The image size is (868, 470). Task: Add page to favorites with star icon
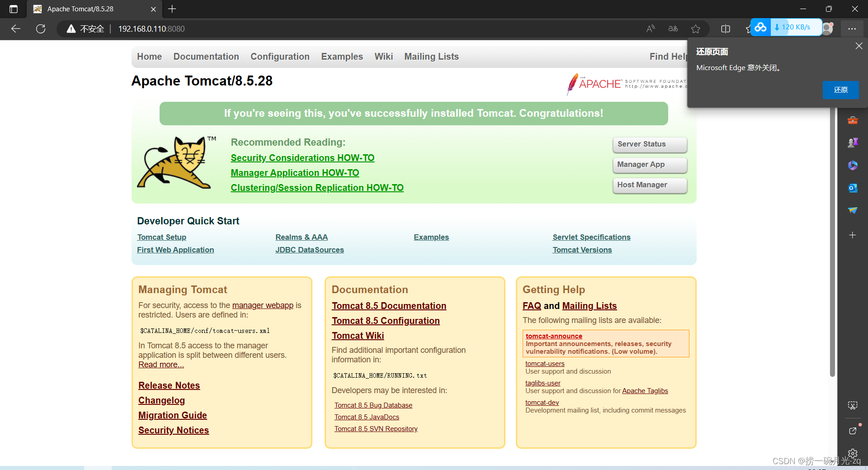[696, 29]
